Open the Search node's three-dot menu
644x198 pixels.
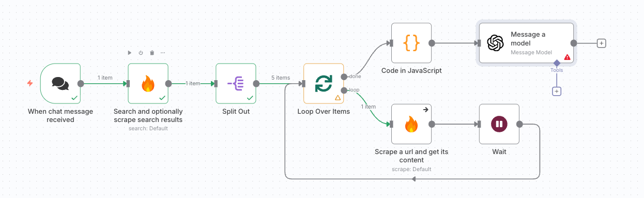[163, 53]
